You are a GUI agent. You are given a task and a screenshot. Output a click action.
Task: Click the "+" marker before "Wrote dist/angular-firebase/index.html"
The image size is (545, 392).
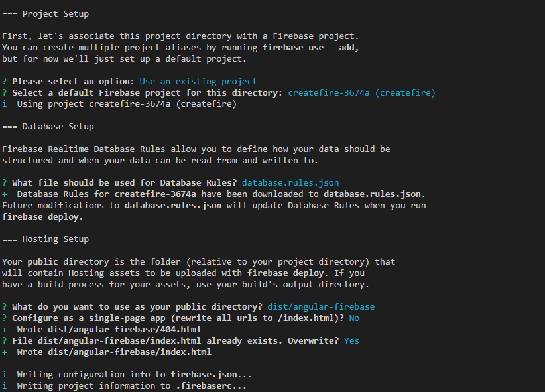point(5,352)
